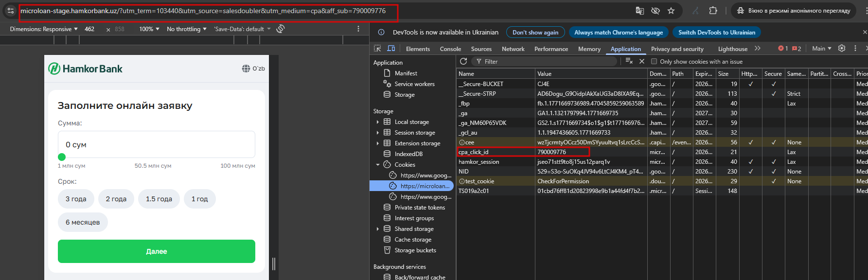
Task: Bookmark this page with star icon
Action: pyautogui.click(x=671, y=11)
